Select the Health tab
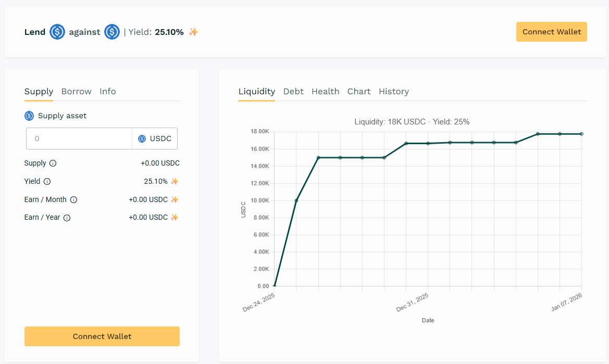This screenshot has width=609, height=364. point(325,92)
